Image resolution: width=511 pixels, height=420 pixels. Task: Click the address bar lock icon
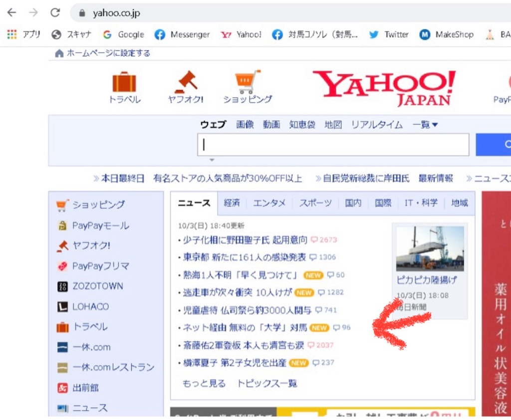[x=82, y=13]
